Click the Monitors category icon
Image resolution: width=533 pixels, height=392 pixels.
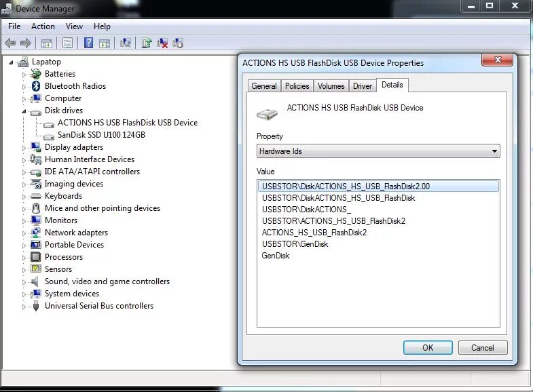click(x=36, y=220)
